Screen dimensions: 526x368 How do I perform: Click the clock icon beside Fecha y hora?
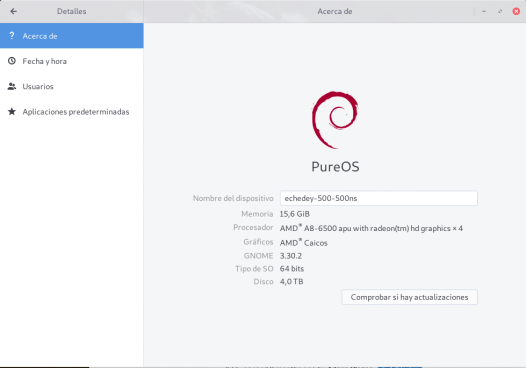pyautogui.click(x=12, y=61)
